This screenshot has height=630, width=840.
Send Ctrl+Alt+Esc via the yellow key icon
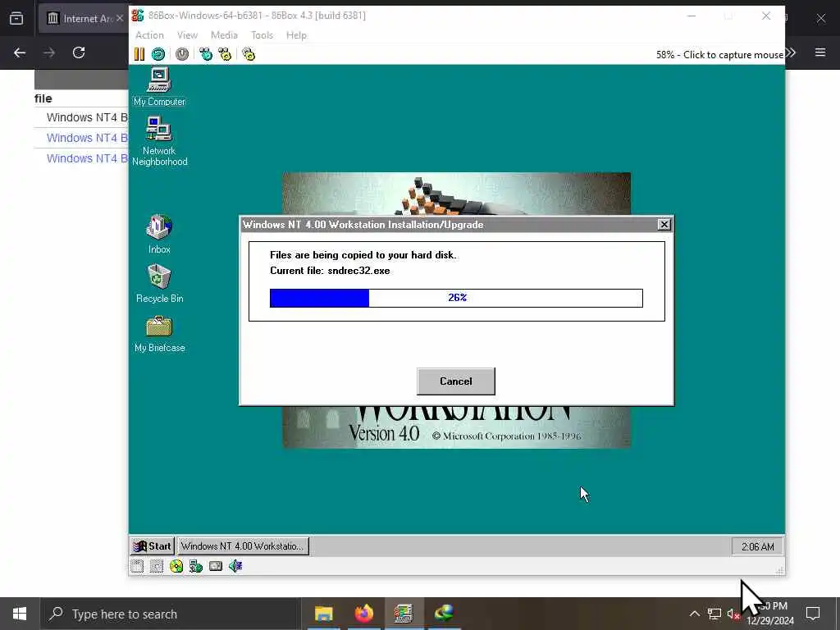pos(225,54)
